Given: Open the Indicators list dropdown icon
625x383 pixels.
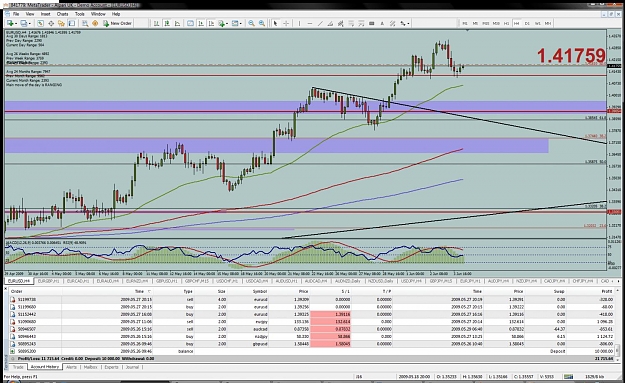Looking at the screenshot, I should pyautogui.click(x=223, y=24).
